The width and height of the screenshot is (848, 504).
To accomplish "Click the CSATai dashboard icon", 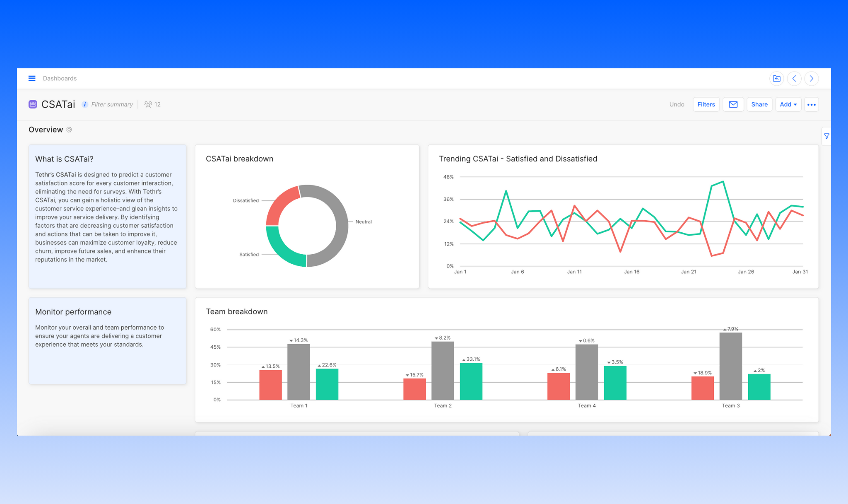I will (x=33, y=104).
